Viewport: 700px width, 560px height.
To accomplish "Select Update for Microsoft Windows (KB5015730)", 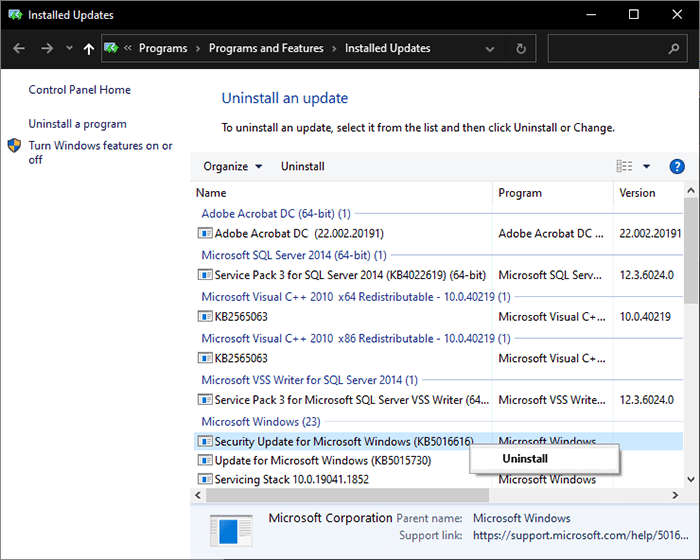I will 323,460.
